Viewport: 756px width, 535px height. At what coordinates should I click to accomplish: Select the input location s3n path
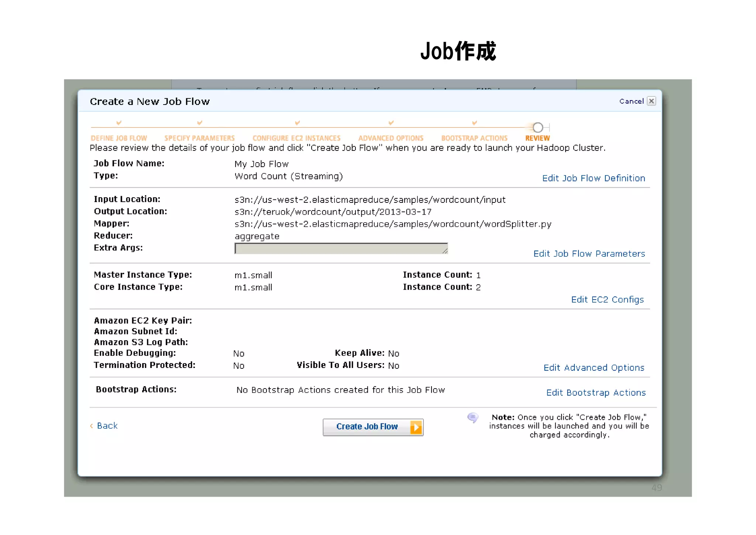(370, 200)
